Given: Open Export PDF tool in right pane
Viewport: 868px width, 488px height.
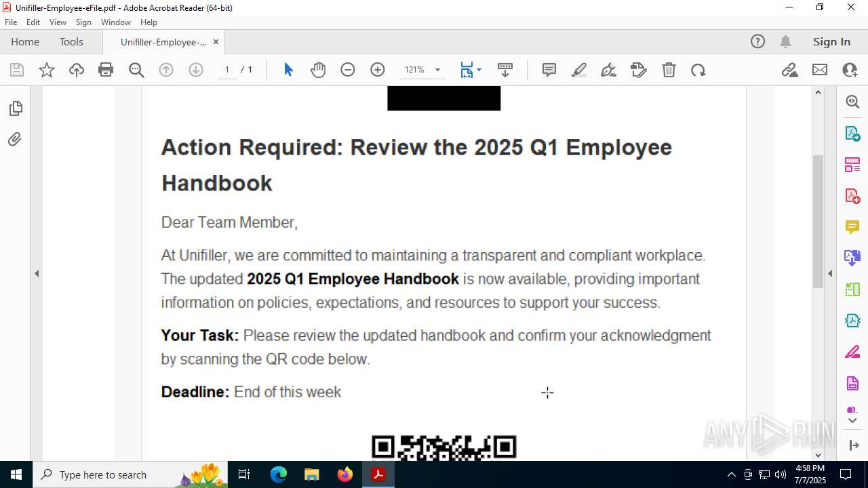Looking at the screenshot, I should 852,133.
